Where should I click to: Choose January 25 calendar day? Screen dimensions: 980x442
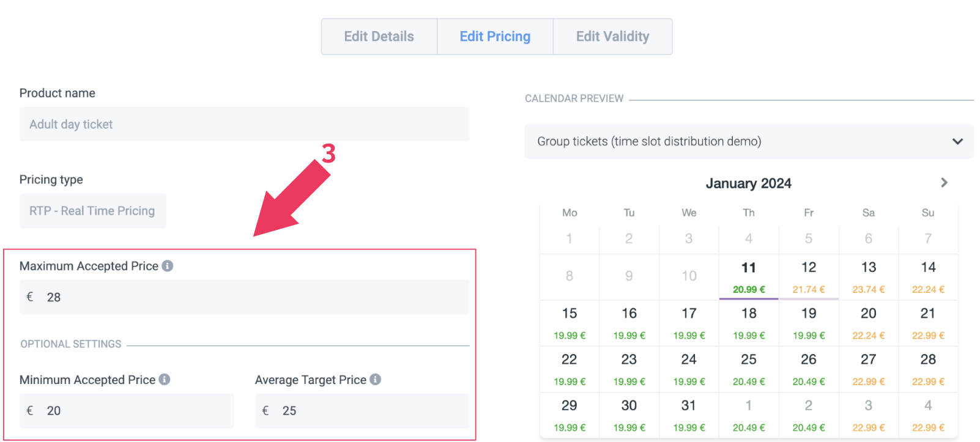pos(749,369)
